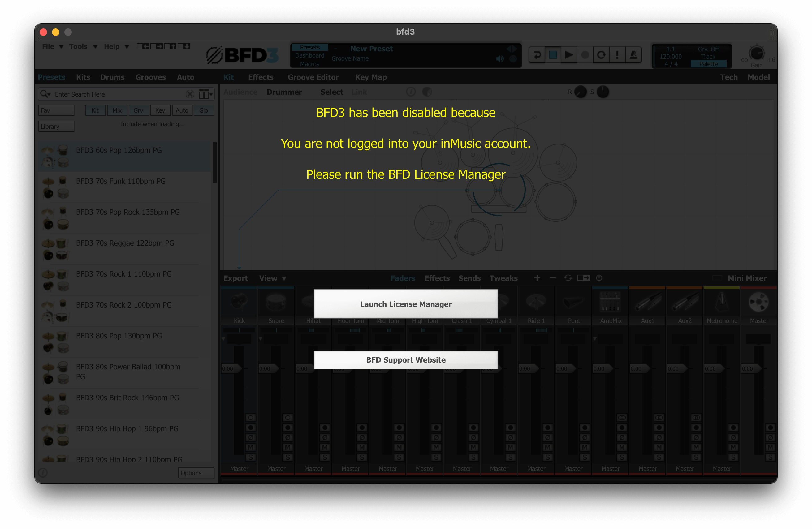The image size is (812, 529).
Task: Click the master Gain knob
Action: (756, 53)
